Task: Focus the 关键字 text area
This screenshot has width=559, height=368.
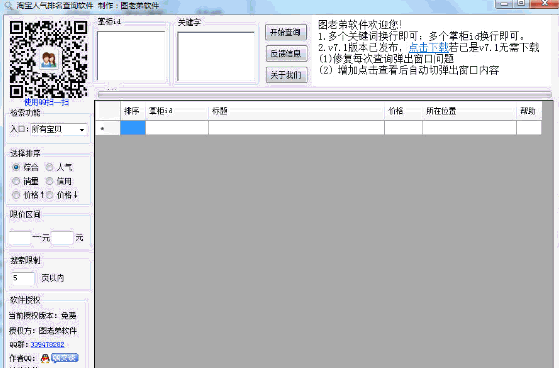Action: 216,57
